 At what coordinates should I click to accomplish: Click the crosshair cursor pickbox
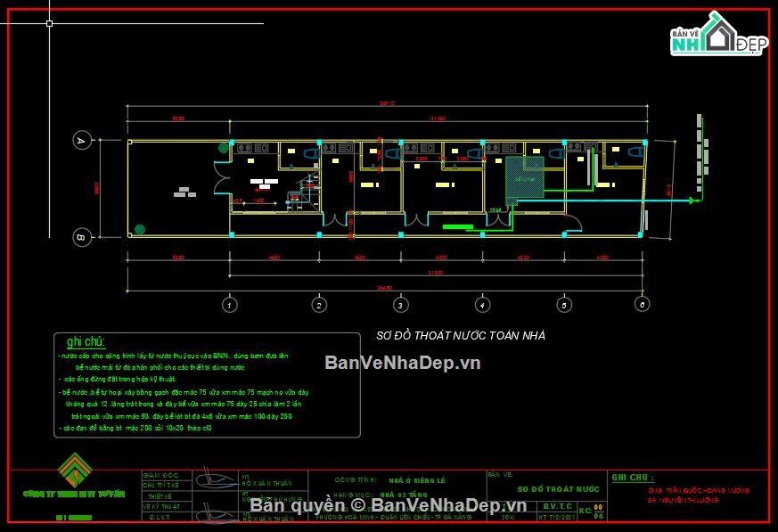coord(49,23)
